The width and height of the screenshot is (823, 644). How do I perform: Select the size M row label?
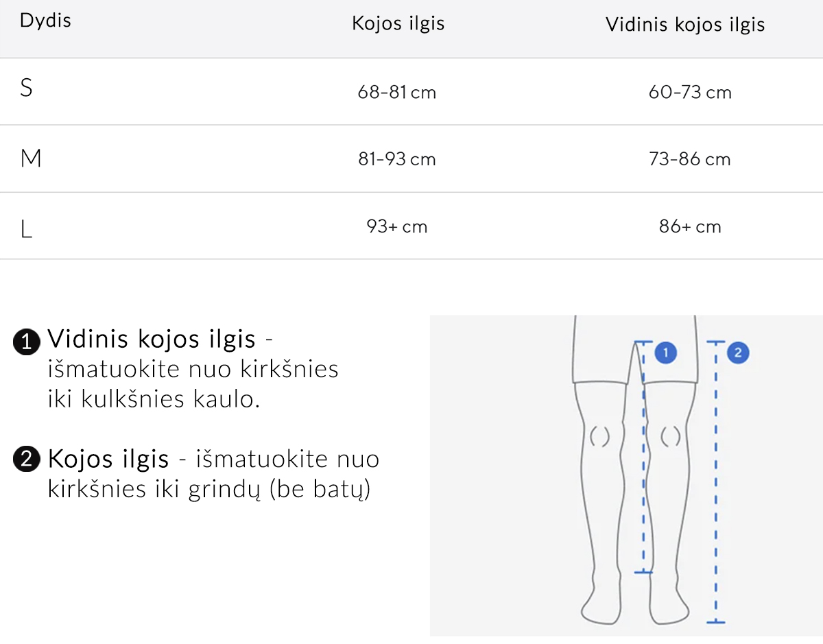31,158
